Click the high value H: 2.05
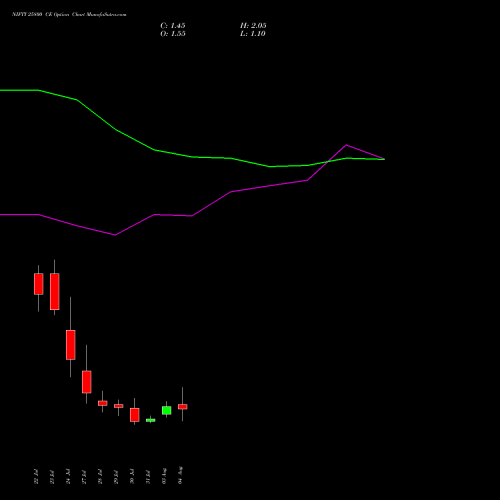Image resolution: width=500 pixels, height=500 pixels. pyautogui.click(x=253, y=26)
